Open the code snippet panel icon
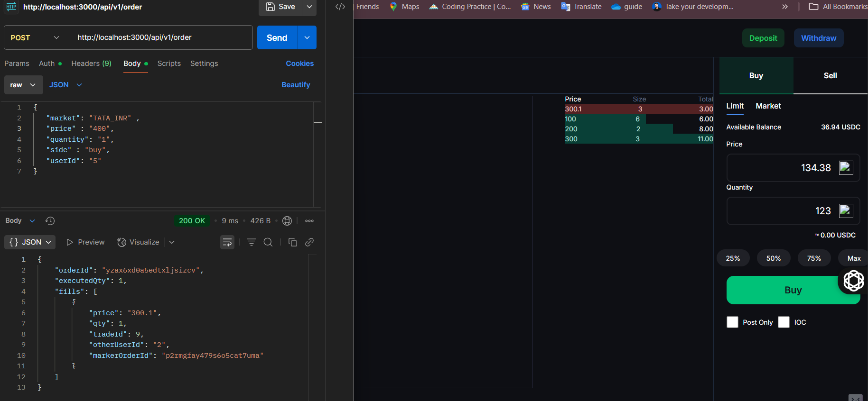This screenshot has width=868, height=401. tap(340, 7)
